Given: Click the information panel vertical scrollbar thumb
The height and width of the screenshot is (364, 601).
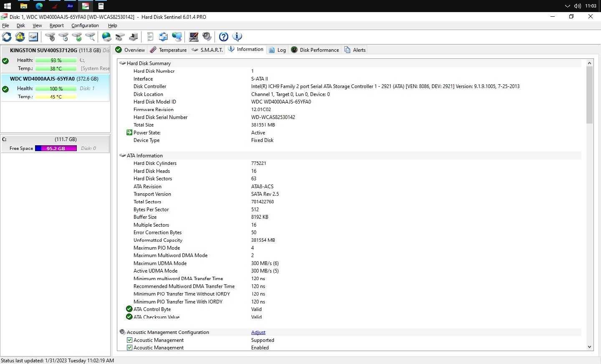Looking at the screenshot, I should pos(589,95).
